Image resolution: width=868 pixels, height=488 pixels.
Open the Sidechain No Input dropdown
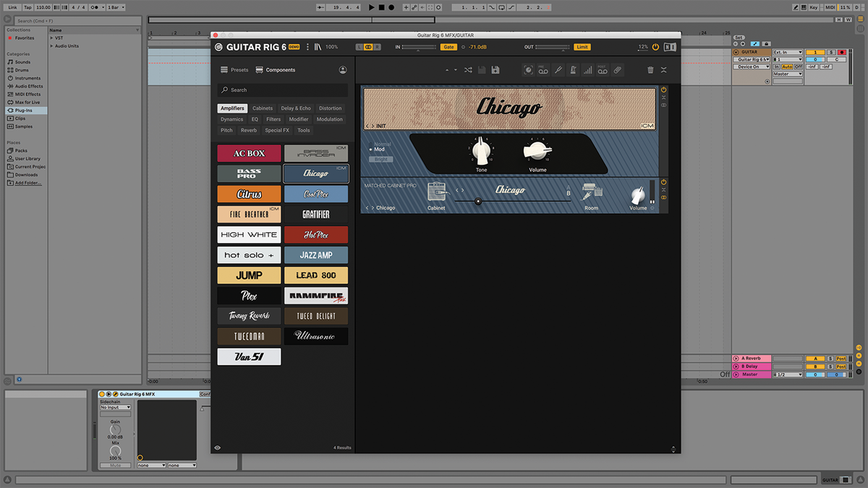point(114,406)
